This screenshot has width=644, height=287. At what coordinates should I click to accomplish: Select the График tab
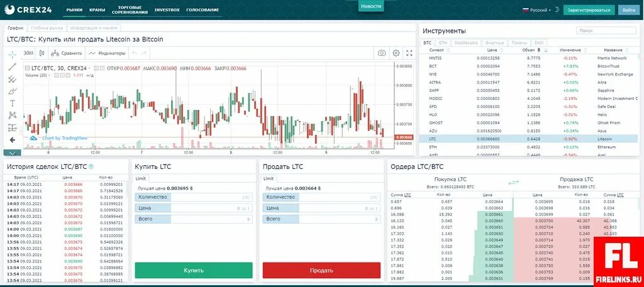point(16,28)
